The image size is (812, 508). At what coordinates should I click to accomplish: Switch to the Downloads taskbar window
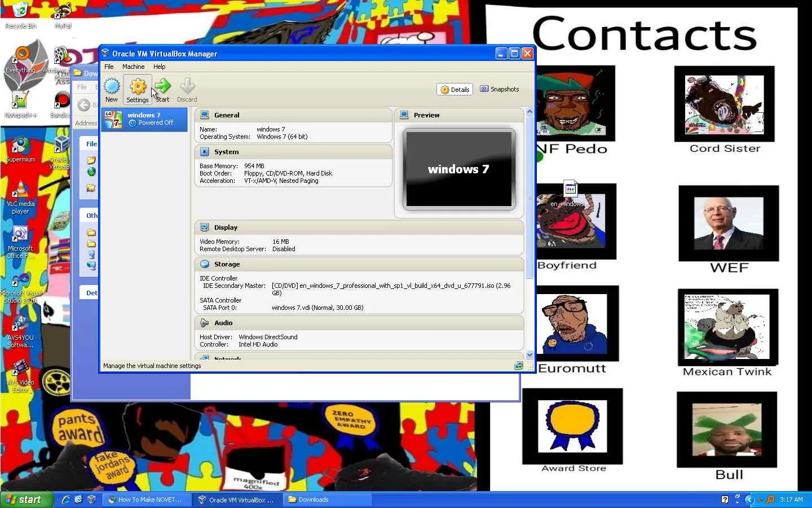click(327, 500)
